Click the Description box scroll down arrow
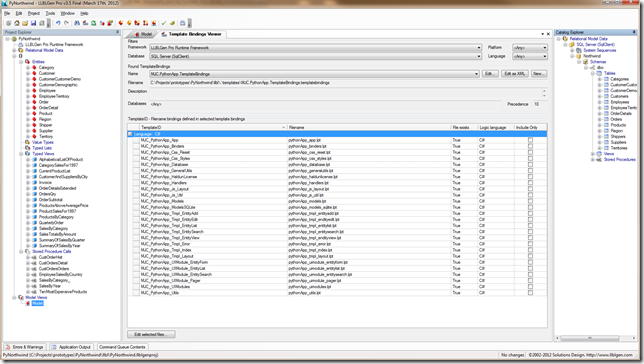Screen dimensions: 644x364 [545, 96]
